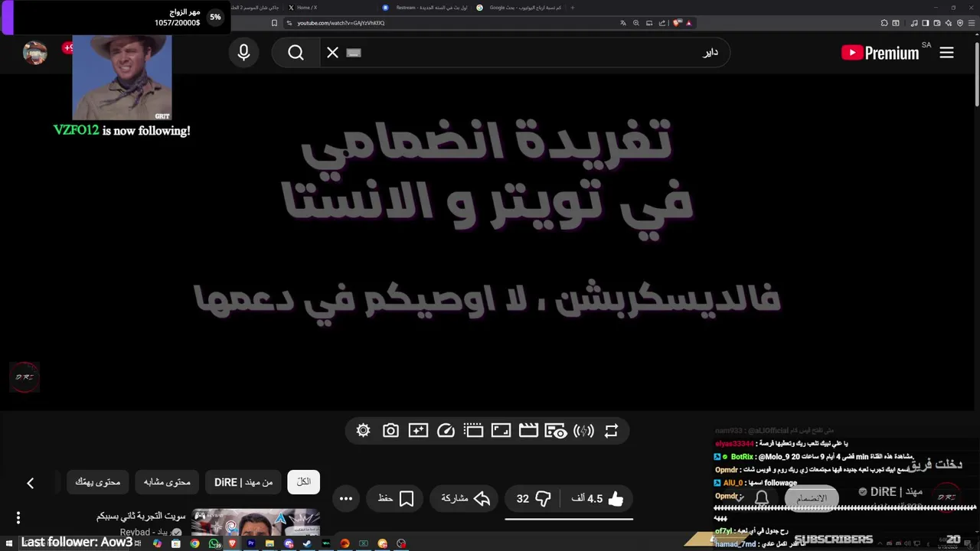Click the translate page icon in address bar

[x=623, y=23]
